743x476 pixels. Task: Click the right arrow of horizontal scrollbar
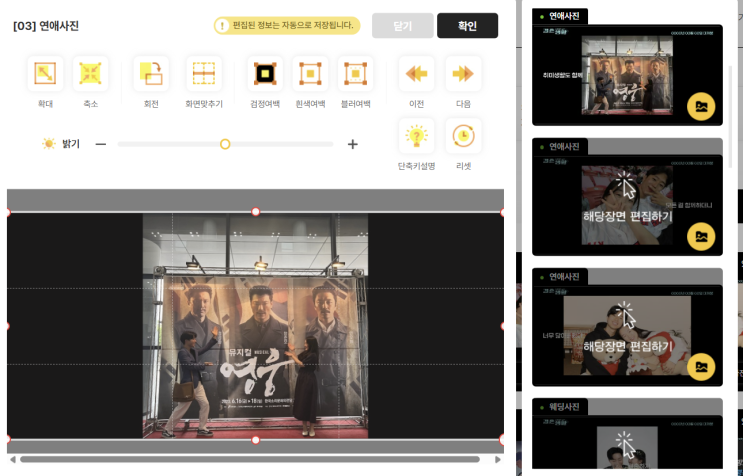point(498,459)
